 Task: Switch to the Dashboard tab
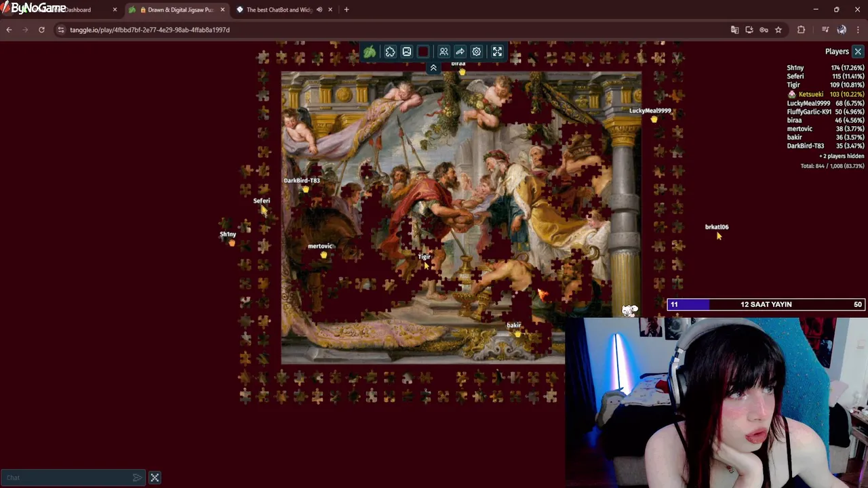click(64, 9)
